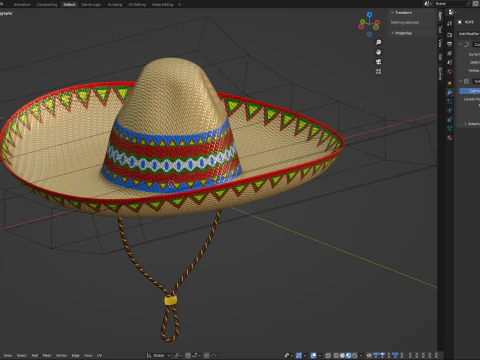Open the UV menu in viewport header
Viewport: 480px width, 360px height.
click(99, 355)
